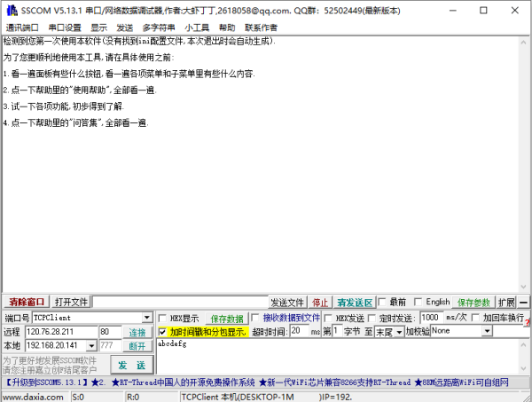
Task: Click the red question mark icon
Action: point(528,322)
